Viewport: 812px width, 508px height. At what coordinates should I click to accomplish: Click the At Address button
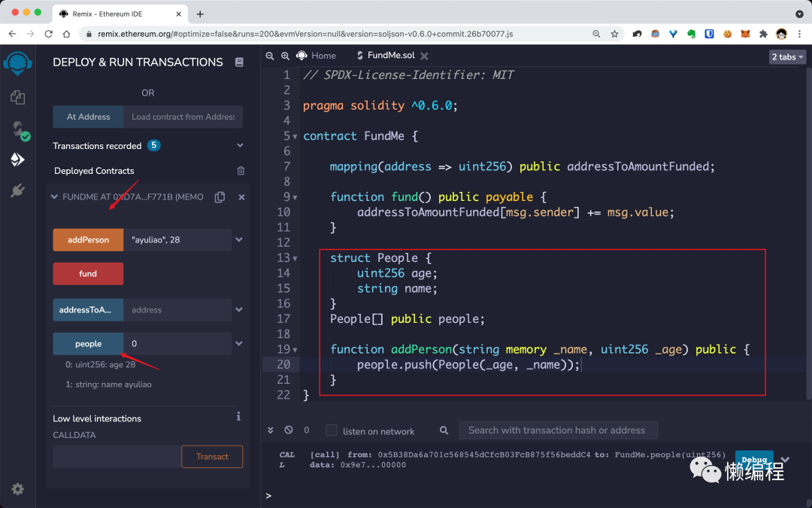(x=88, y=117)
